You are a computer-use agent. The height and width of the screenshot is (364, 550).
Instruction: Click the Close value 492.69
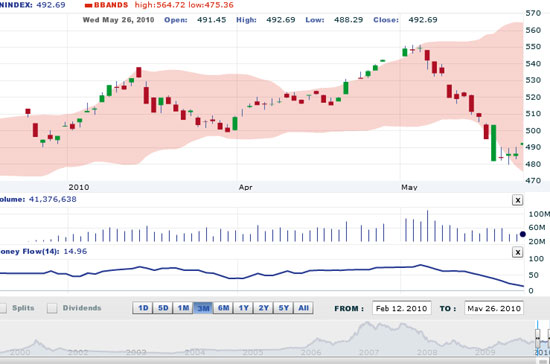tap(423, 20)
